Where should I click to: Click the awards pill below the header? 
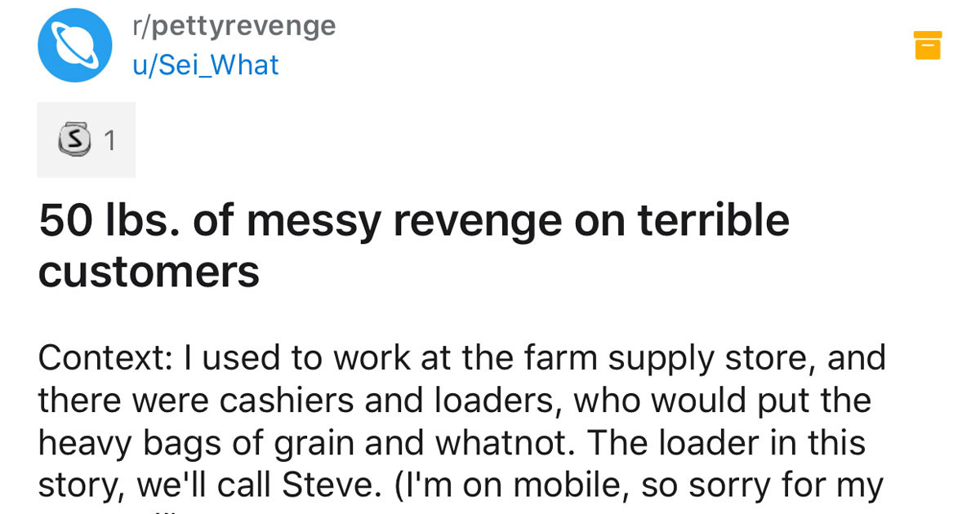(86, 139)
